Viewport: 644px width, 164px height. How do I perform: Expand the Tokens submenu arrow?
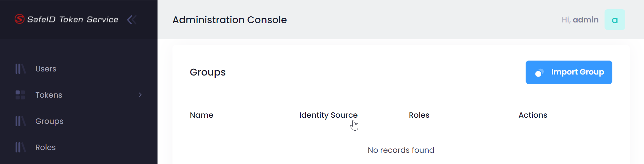(x=140, y=95)
